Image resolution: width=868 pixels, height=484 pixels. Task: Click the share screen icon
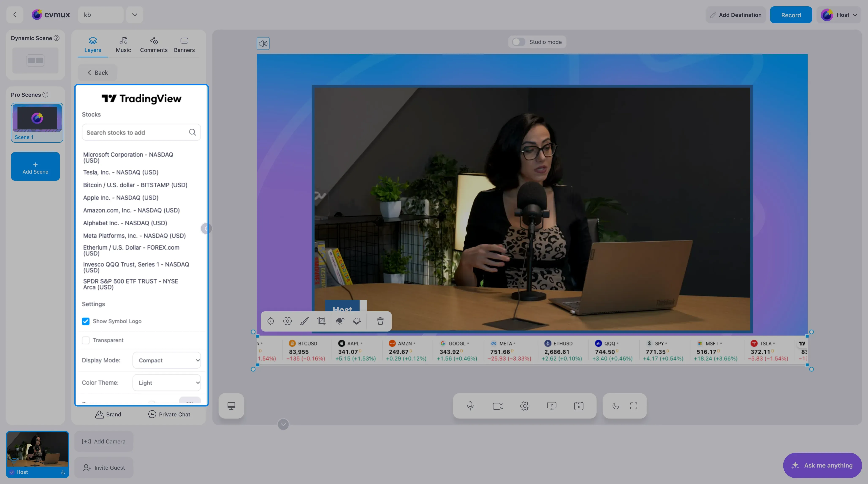(x=552, y=406)
